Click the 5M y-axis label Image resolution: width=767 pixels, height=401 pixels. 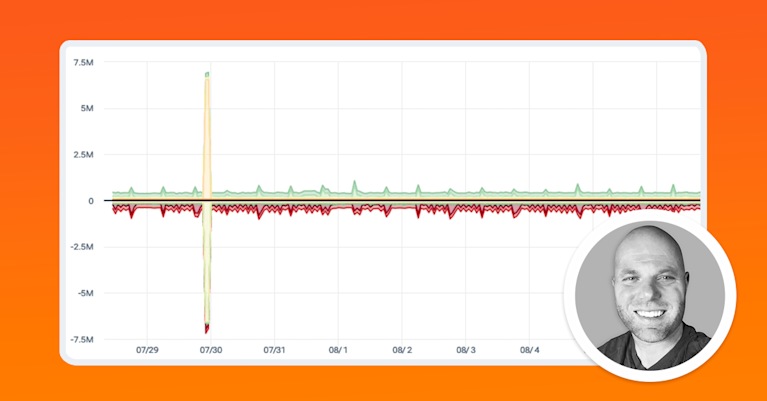87,109
